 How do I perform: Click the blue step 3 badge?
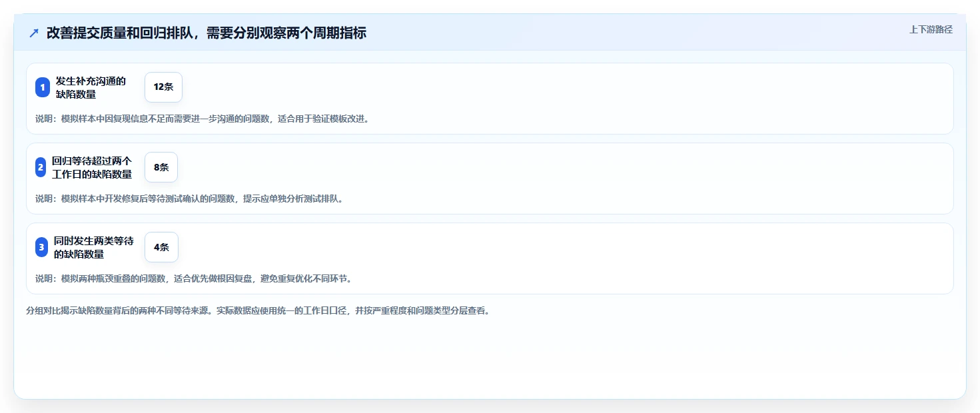coord(41,247)
